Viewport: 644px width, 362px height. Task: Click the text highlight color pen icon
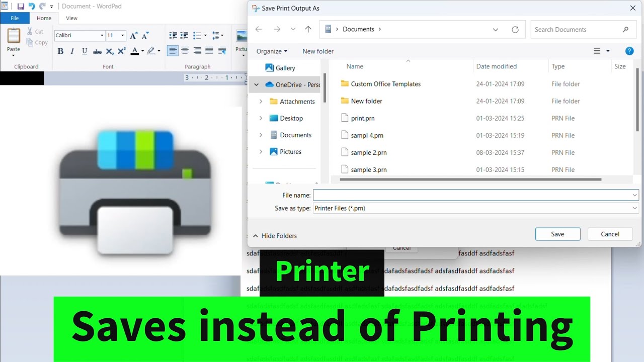[150, 51]
